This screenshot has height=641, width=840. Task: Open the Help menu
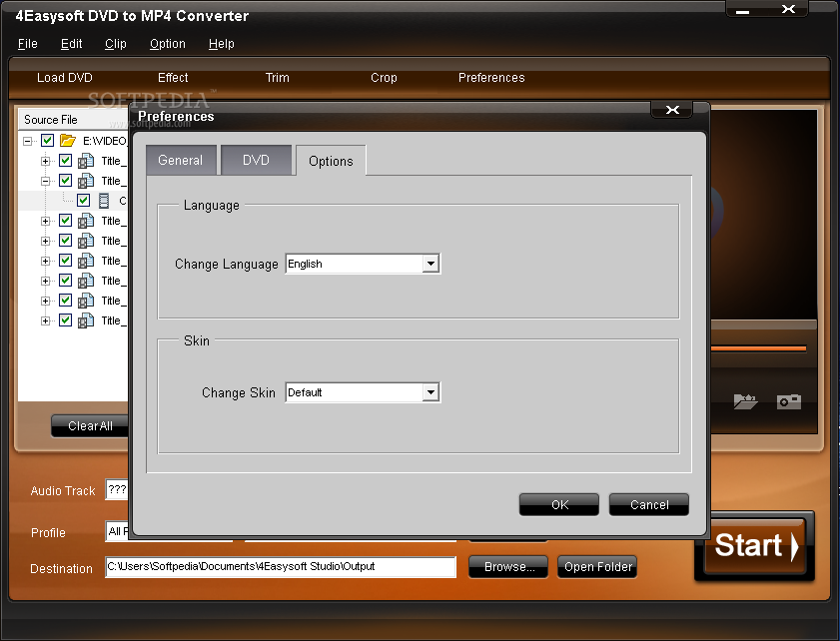(222, 44)
